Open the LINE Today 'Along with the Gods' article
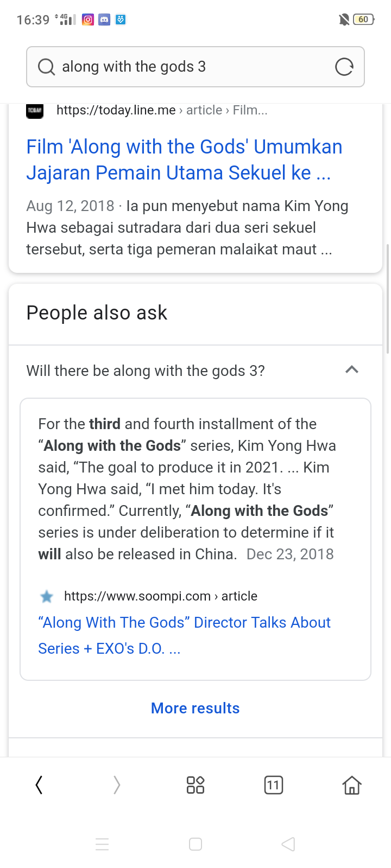391x868 pixels. (184, 159)
